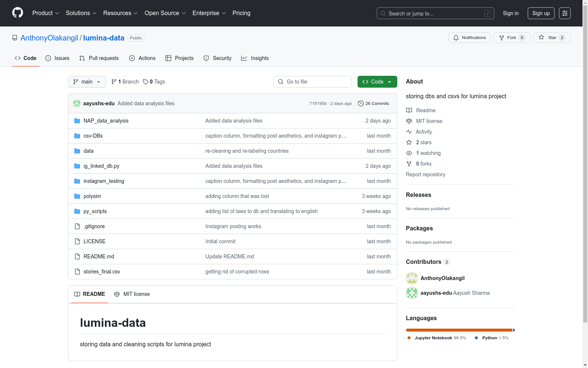Focus the Go to file input
The height and width of the screenshot is (368, 588).
(312, 82)
